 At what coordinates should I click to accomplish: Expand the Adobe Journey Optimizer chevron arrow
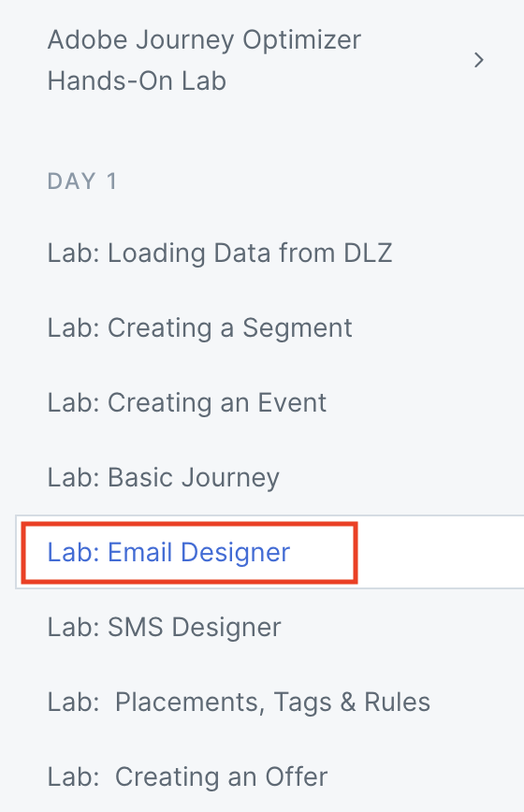[479, 60]
